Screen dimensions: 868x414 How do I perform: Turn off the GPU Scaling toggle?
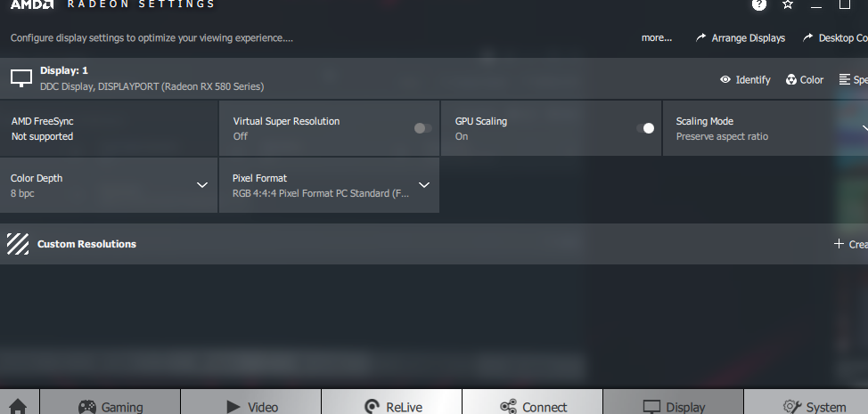coord(645,128)
